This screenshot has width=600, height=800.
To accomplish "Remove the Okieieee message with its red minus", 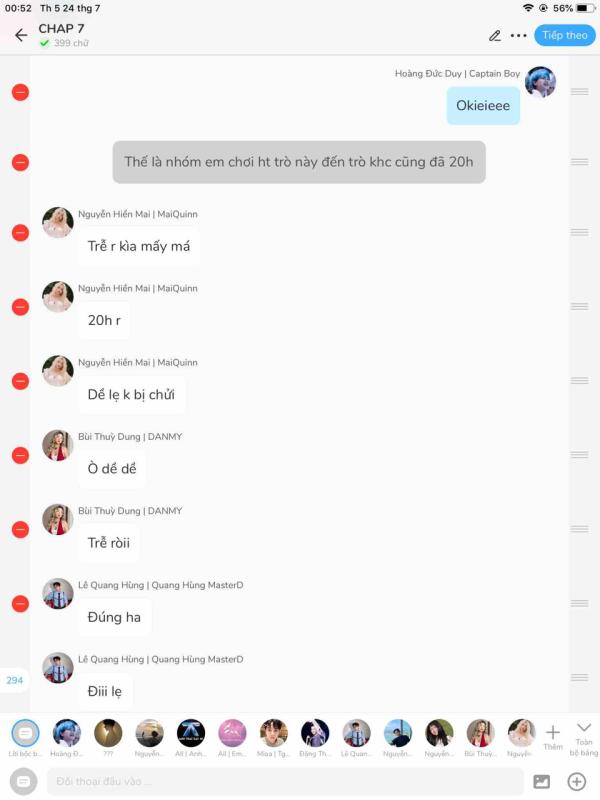I will coord(20,92).
